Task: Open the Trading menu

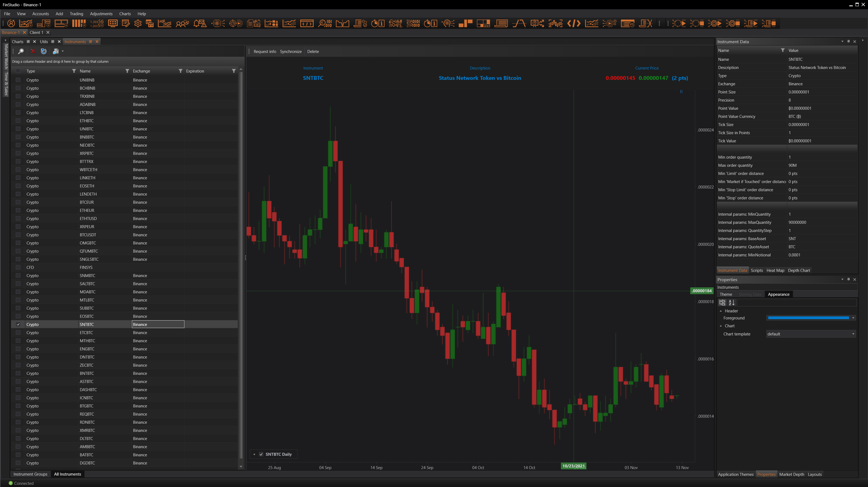Action: click(76, 14)
